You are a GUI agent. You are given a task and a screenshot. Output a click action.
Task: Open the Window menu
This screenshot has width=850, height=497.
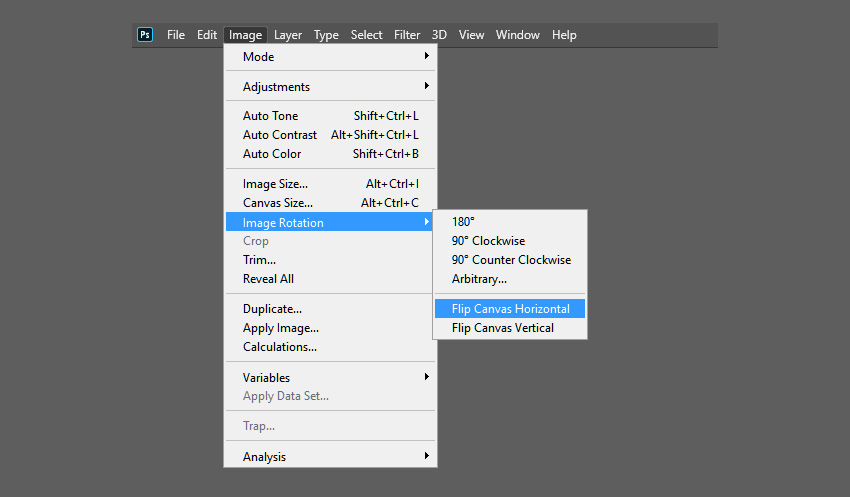[x=518, y=35]
